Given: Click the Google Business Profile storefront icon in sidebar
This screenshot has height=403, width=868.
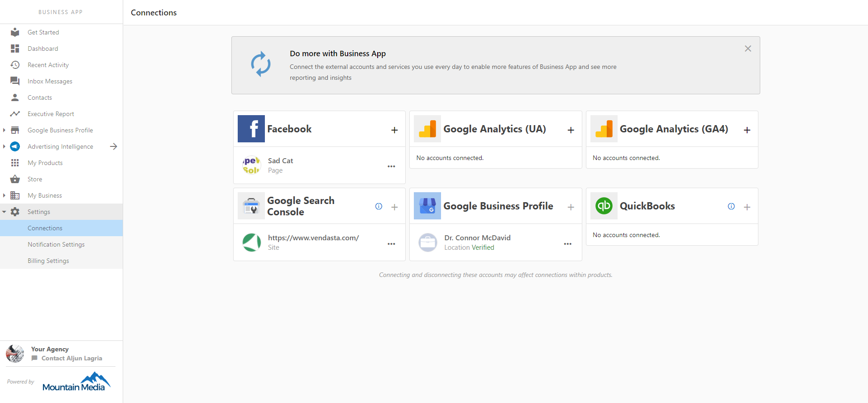Looking at the screenshot, I should pyautogui.click(x=15, y=130).
